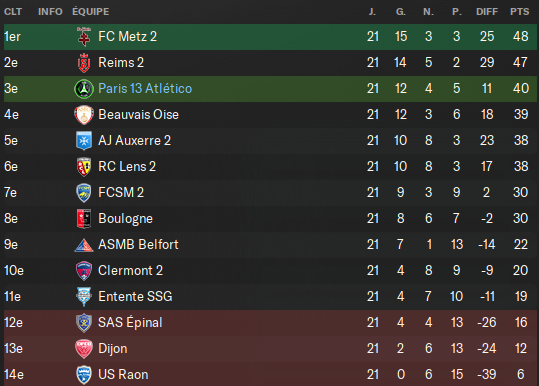Open the Paris 13 Atlético team link

[145, 89]
